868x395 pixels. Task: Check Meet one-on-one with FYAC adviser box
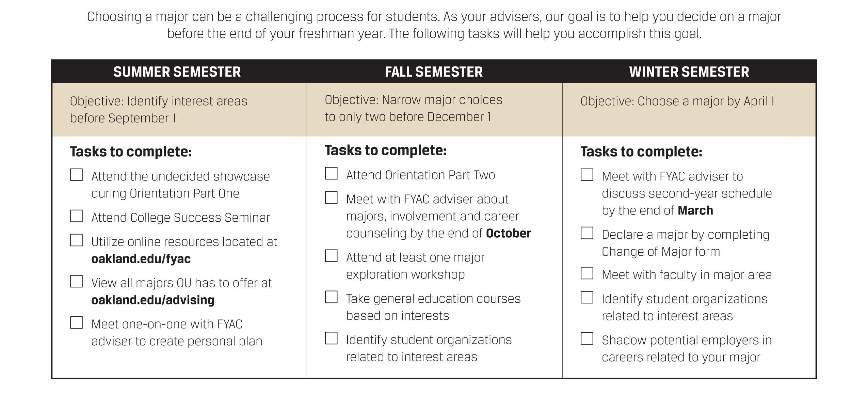point(76,323)
